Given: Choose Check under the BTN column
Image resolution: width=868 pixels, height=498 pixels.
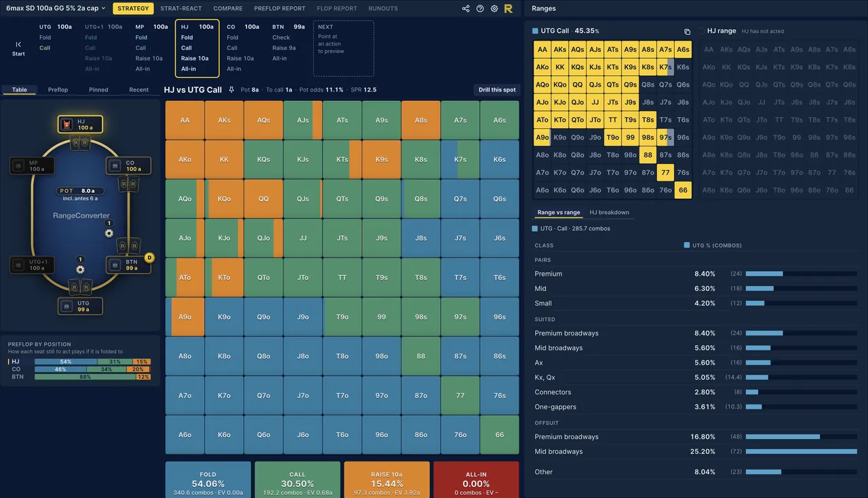Looking at the screenshot, I should coord(281,38).
